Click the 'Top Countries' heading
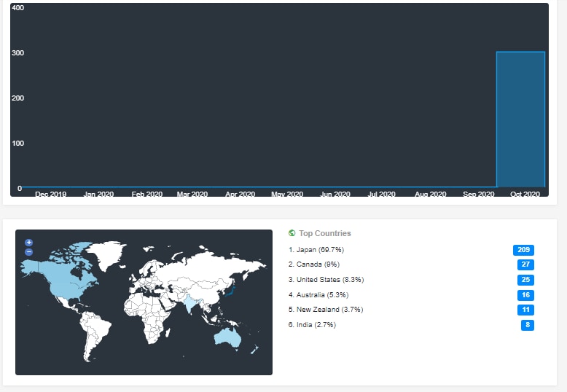The width and height of the screenshot is (567, 392). (x=325, y=233)
